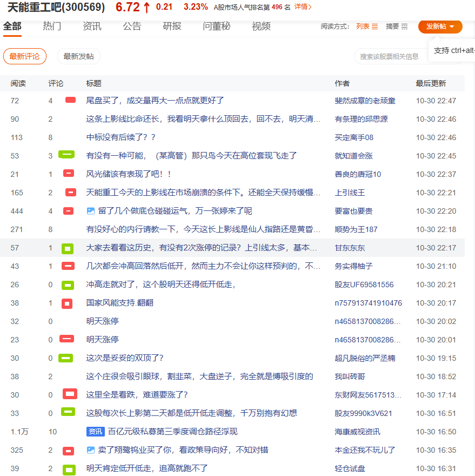Image resolution: width=475 pixels, height=476 pixels.
Task: Open post 尾盘买了，成交量再大一点点就更好了
Action: (x=155, y=101)
